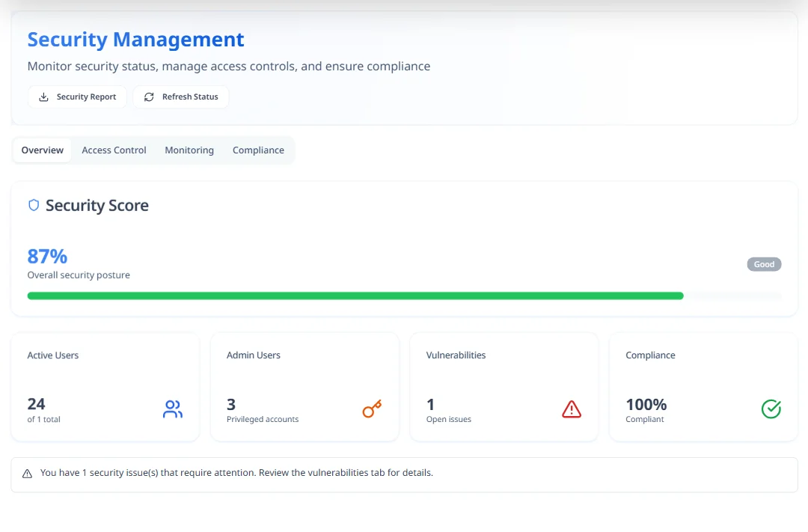The image size is (808, 532).
Task: Click the 24 active users count
Action: pyautogui.click(x=36, y=403)
